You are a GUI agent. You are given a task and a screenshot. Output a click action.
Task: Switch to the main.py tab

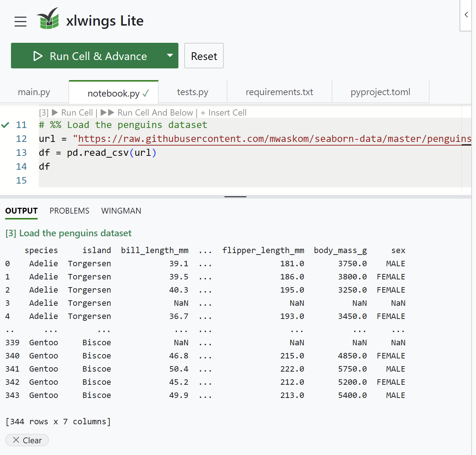tap(34, 92)
